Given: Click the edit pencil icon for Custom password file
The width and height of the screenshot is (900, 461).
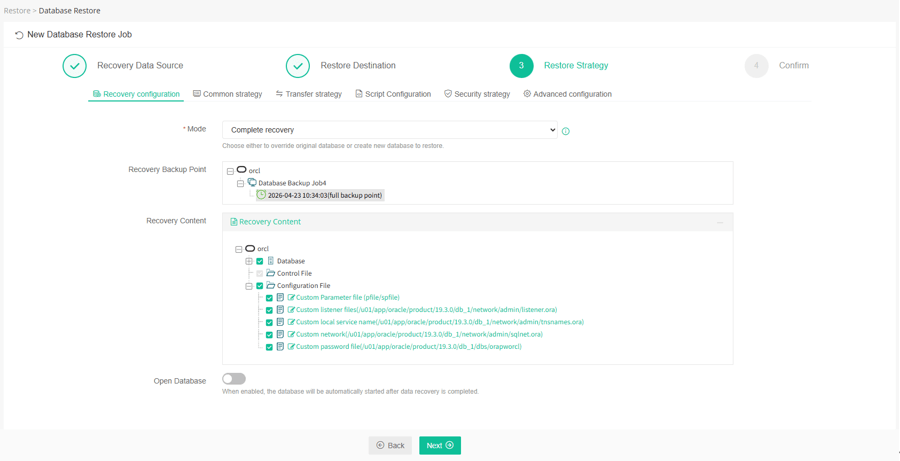Looking at the screenshot, I should coord(291,347).
